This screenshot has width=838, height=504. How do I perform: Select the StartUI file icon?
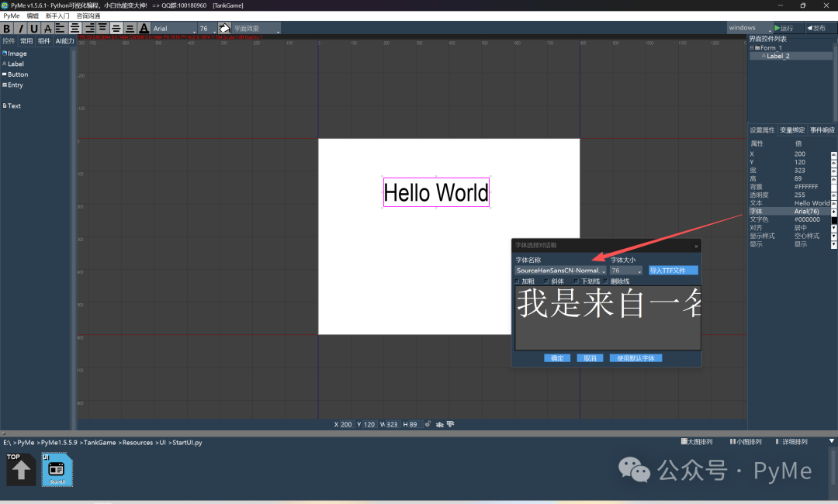tap(57, 469)
